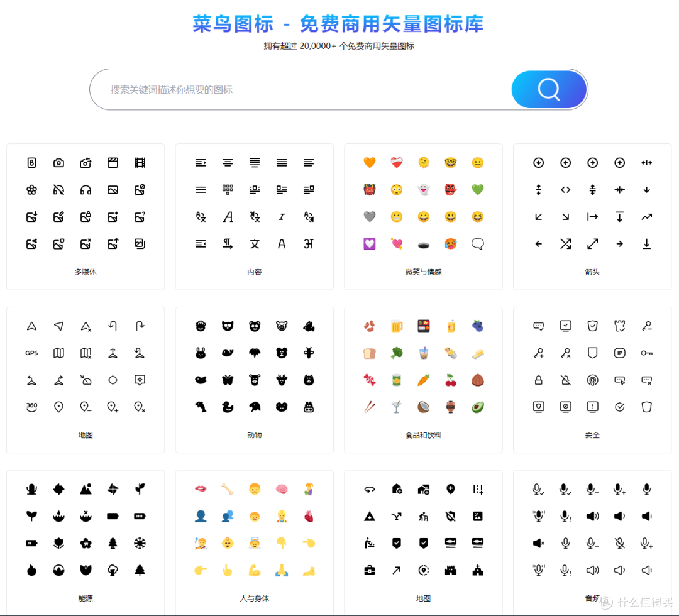This screenshot has width=679, height=616.
Task: Click the ghost emoji in 微笑与情感
Action: pos(424,189)
